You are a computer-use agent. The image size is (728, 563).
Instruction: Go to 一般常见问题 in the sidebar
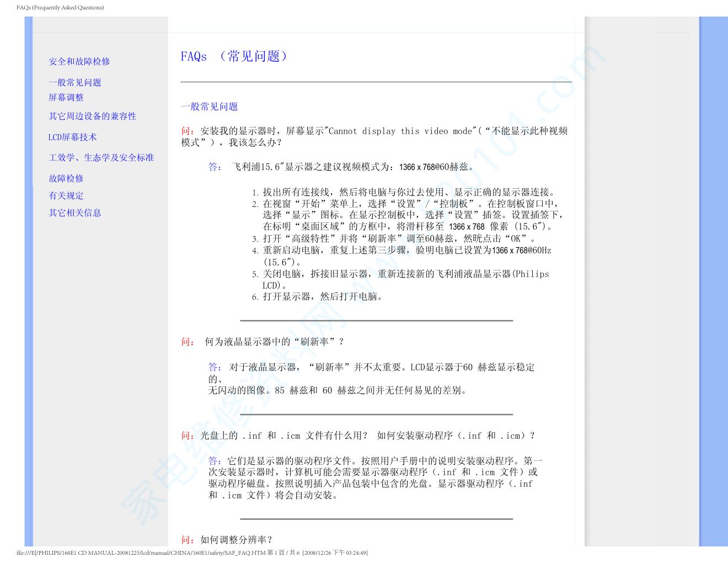click(75, 82)
